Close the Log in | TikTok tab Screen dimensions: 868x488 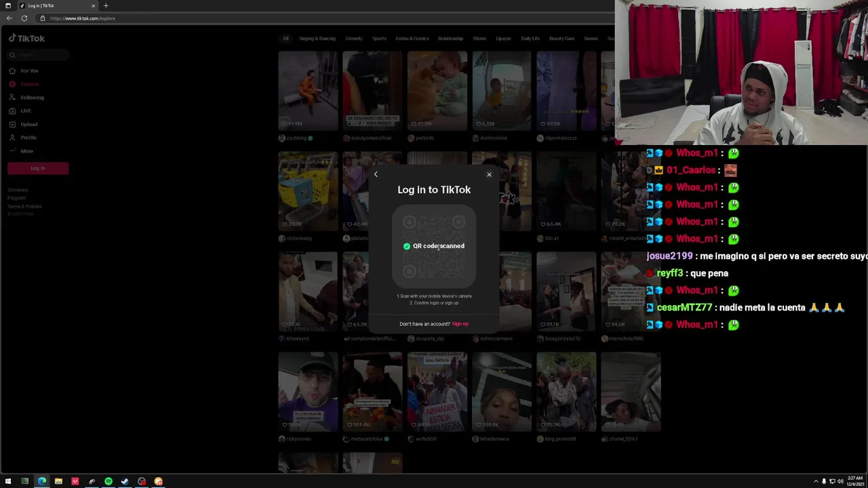[94, 5]
